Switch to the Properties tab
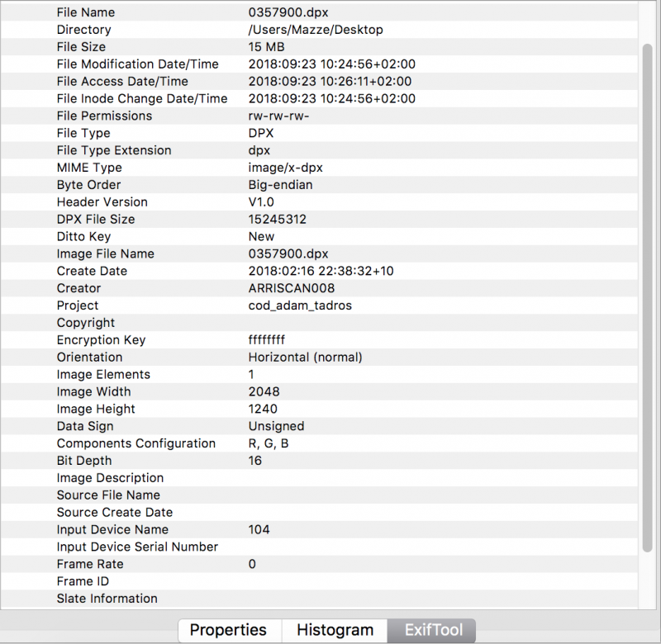The height and width of the screenshot is (644, 661). (x=230, y=630)
